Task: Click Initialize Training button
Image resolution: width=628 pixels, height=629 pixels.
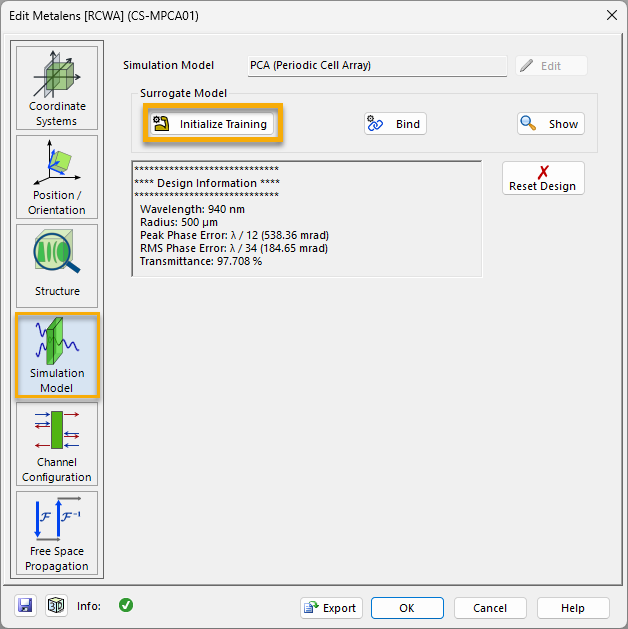Action: point(212,124)
